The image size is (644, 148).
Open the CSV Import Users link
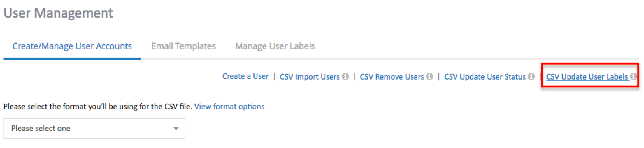(310, 77)
